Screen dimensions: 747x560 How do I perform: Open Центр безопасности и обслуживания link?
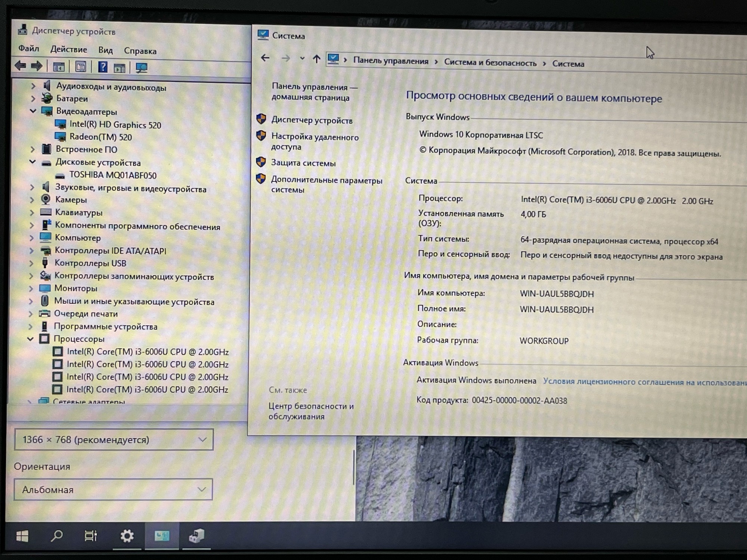click(311, 411)
